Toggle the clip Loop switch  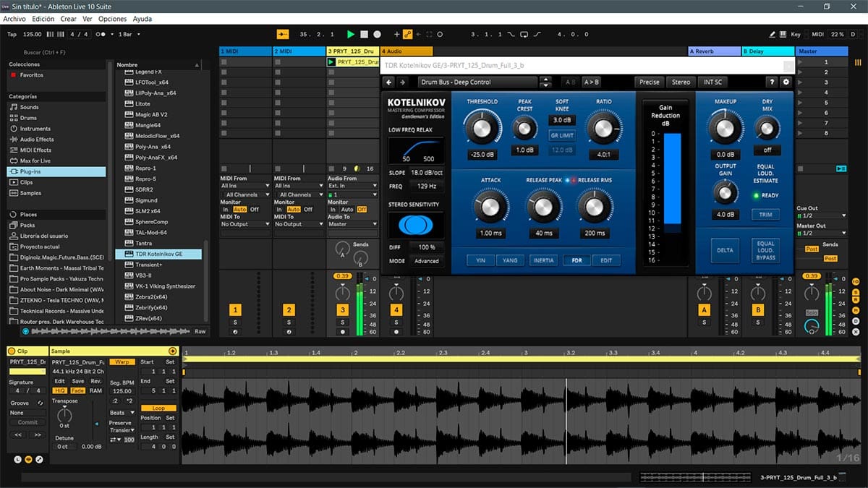tap(158, 408)
